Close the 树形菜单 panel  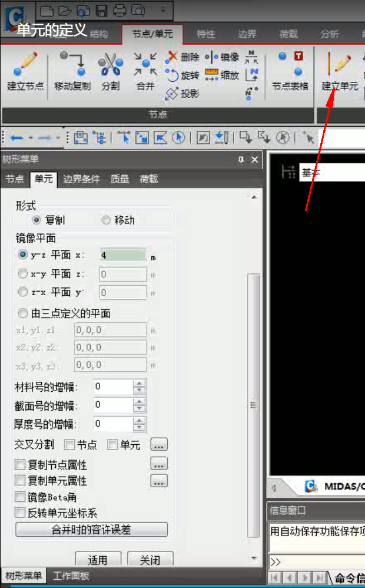pyautogui.click(x=255, y=160)
